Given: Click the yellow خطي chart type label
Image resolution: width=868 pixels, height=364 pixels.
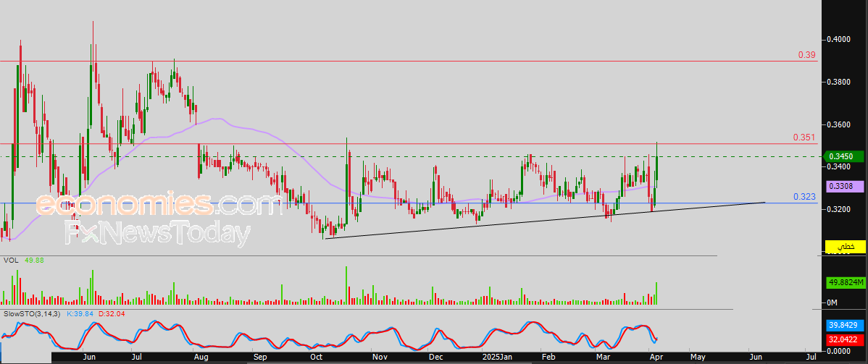Looking at the screenshot, I should (845, 246).
